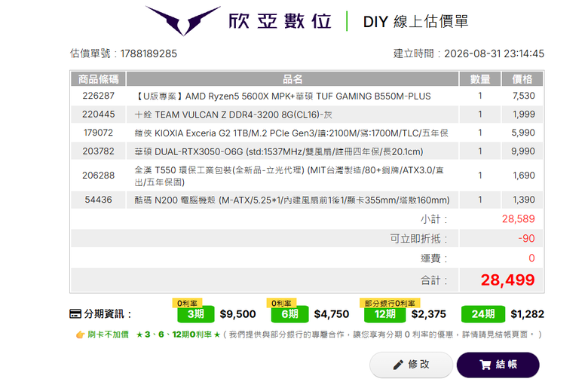Click the KIOXIA Exceria G2 1TB product name
Image resolution: width=588 pixels, height=391 pixels.
pos(292,133)
